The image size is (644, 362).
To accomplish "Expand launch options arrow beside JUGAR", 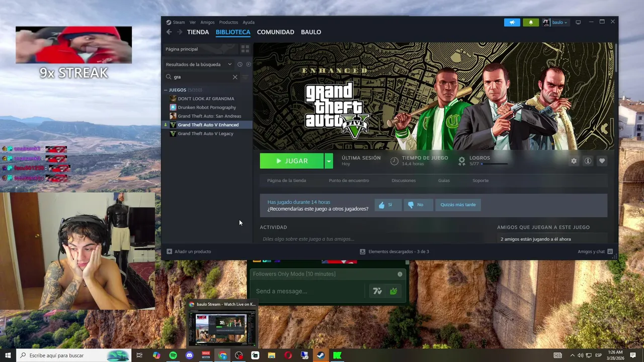I will (329, 161).
